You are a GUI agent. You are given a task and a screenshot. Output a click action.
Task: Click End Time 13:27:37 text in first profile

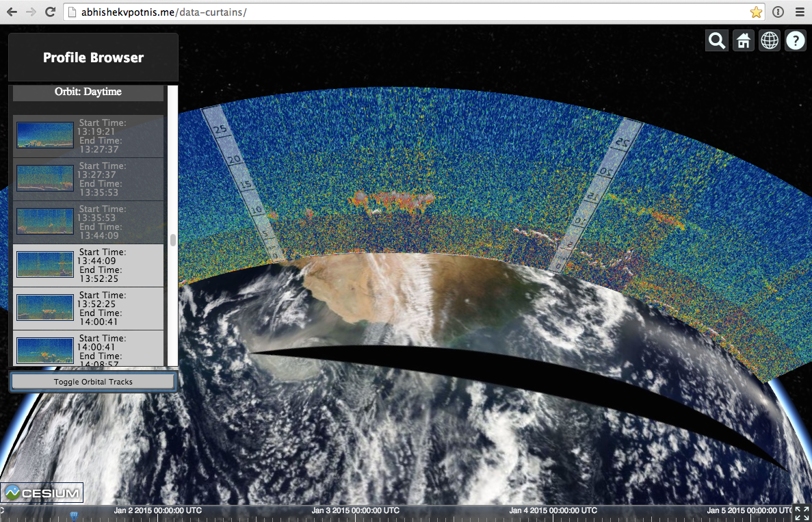click(x=99, y=145)
